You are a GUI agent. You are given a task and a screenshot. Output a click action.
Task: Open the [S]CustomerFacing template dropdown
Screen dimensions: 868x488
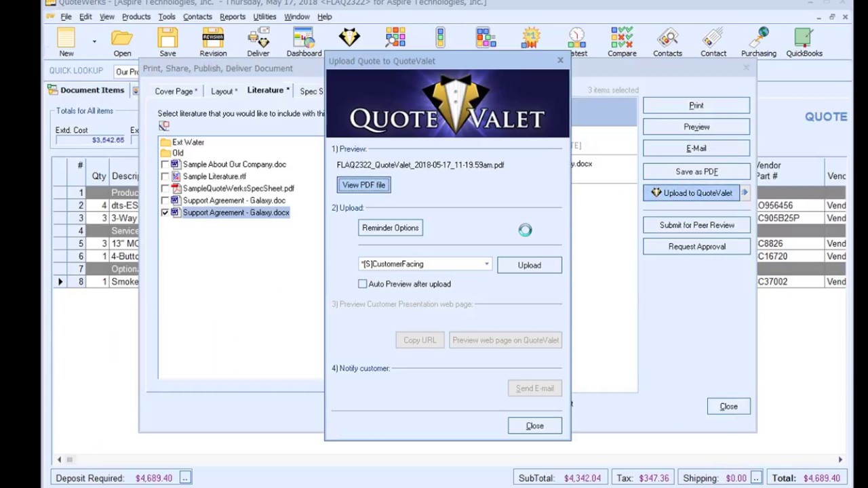point(486,264)
